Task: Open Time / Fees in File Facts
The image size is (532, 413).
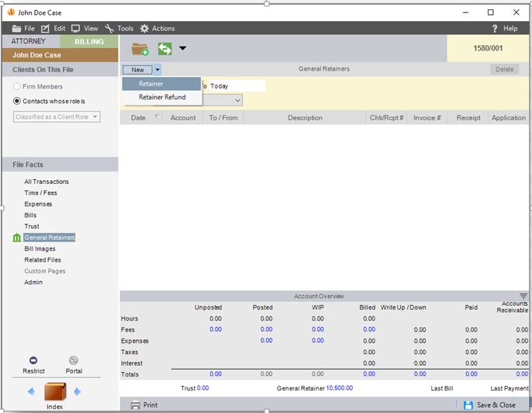Action: [x=40, y=193]
